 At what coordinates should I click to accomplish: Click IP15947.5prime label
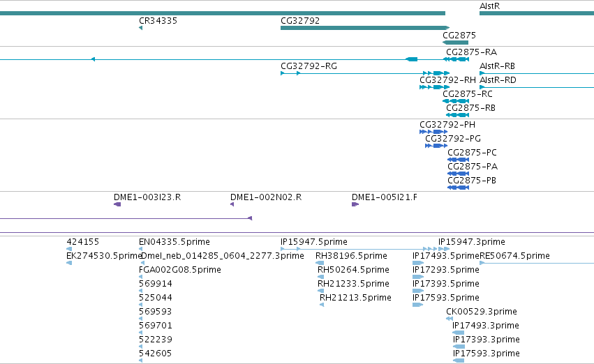[314, 242]
